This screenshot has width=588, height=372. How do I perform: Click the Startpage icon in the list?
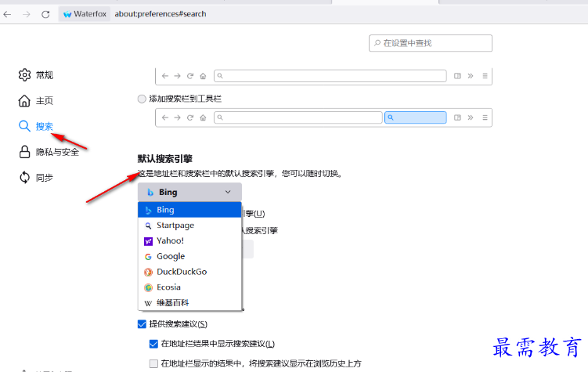pos(148,226)
